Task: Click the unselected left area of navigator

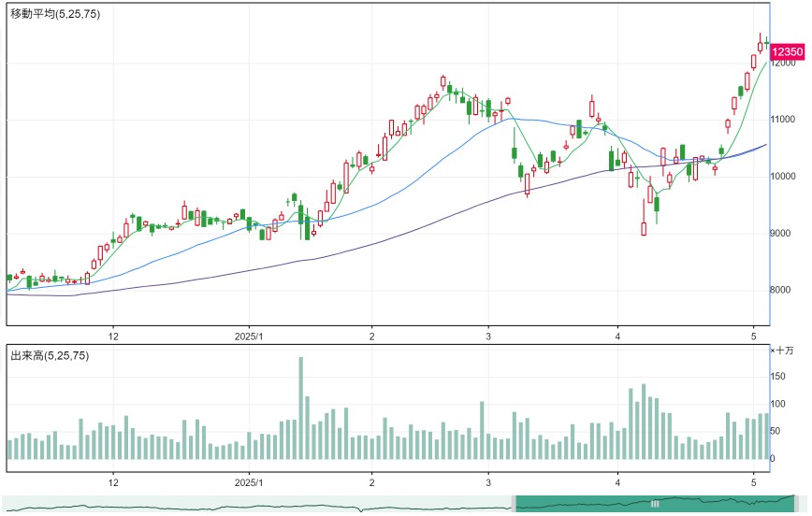Action: [x=257, y=503]
